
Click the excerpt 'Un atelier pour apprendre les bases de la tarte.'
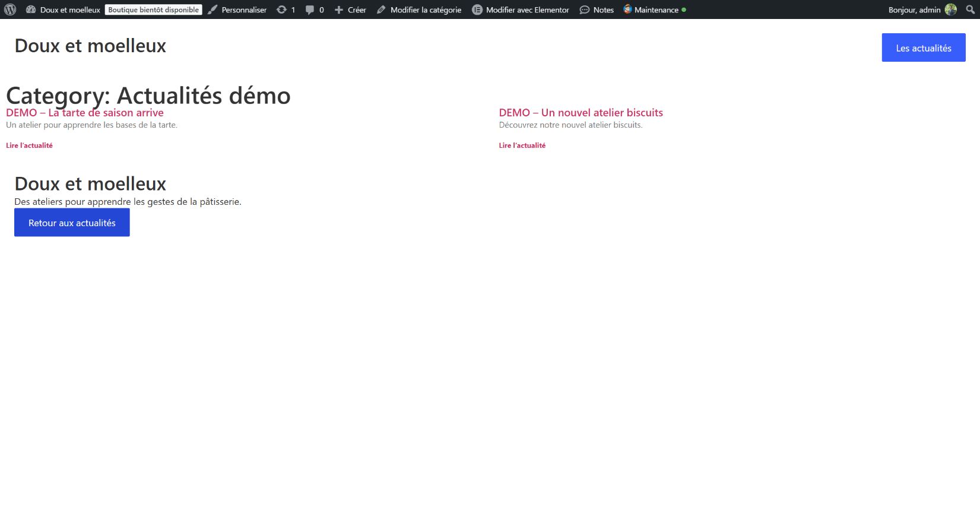click(x=91, y=125)
